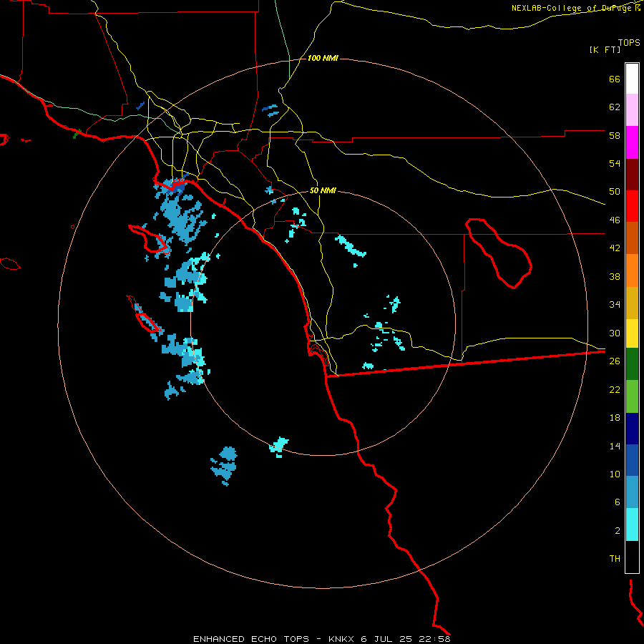
Task: Click the "TH" threshold legend label
Action: [x=615, y=559]
